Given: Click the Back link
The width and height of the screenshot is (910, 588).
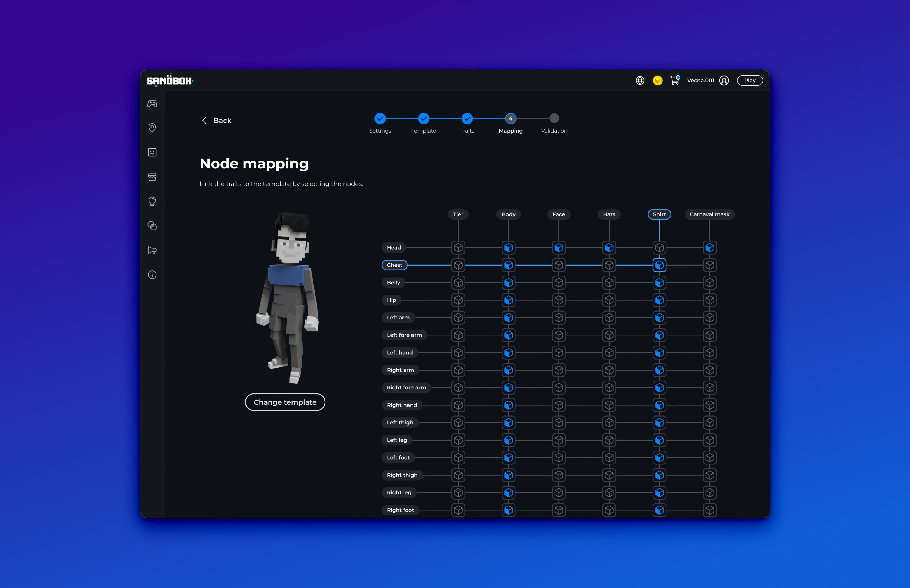Looking at the screenshot, I should click(x=217, y=120).
